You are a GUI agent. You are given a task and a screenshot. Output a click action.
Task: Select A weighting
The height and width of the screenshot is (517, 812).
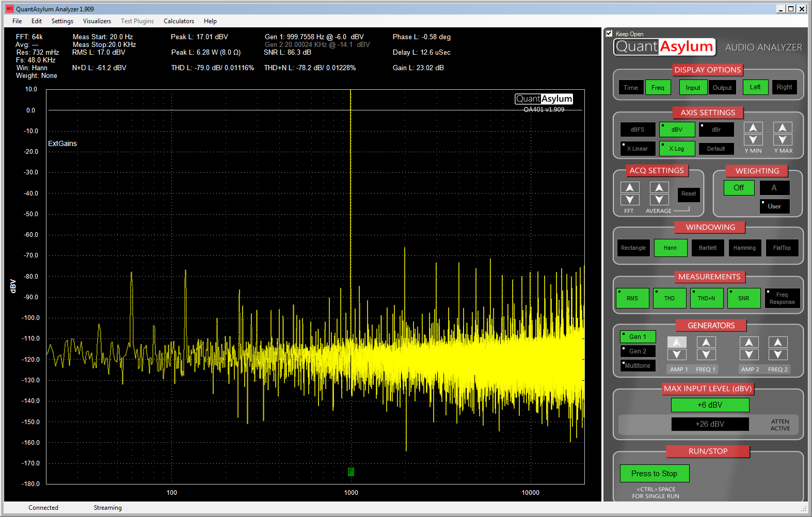(x=774, y=188)
